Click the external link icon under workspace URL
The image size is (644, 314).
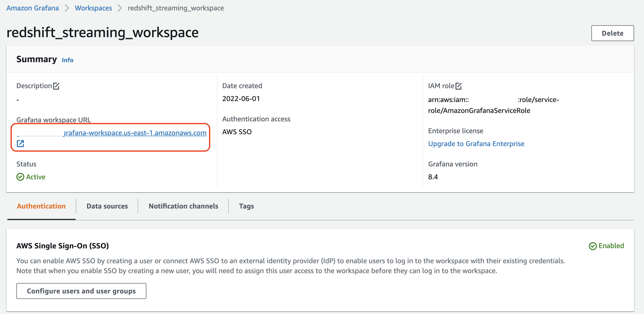click(20, 144)
